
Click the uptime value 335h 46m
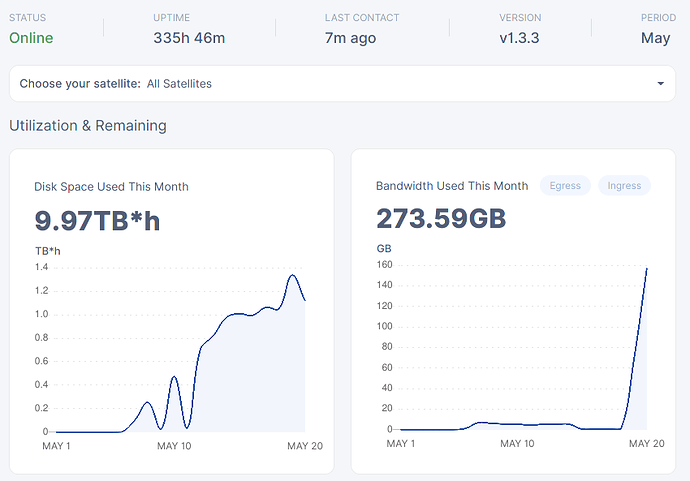tap(189, 38)
